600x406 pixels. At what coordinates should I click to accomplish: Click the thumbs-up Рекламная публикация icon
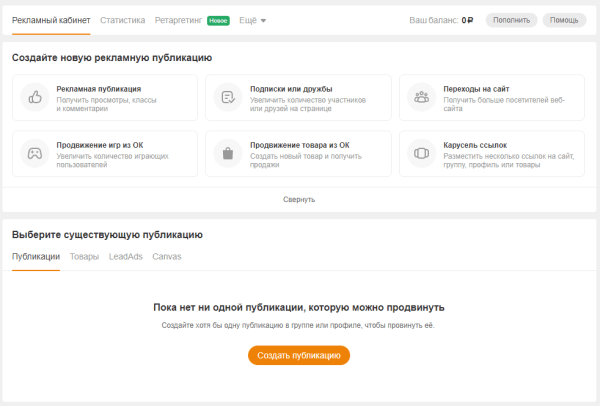click(x=35, y=98)
